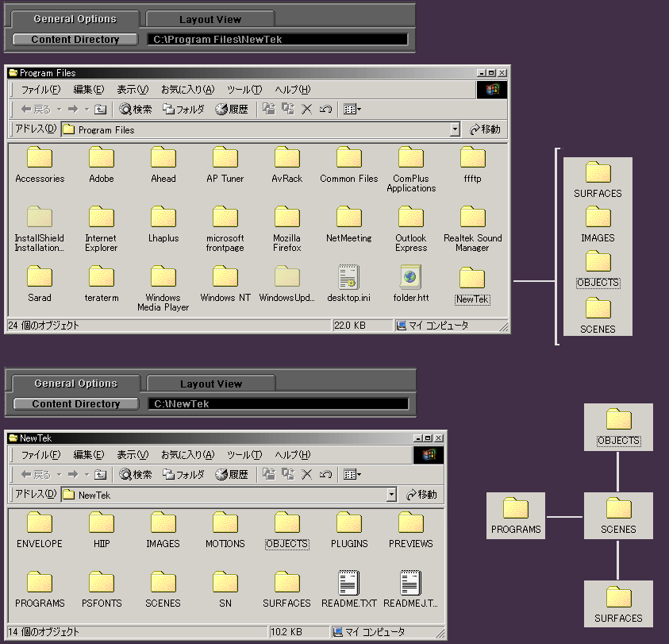Open address bar dropdown in Program Files window
Screen dimensions: 669x644
pyautogui.click(x=455, y=129)
